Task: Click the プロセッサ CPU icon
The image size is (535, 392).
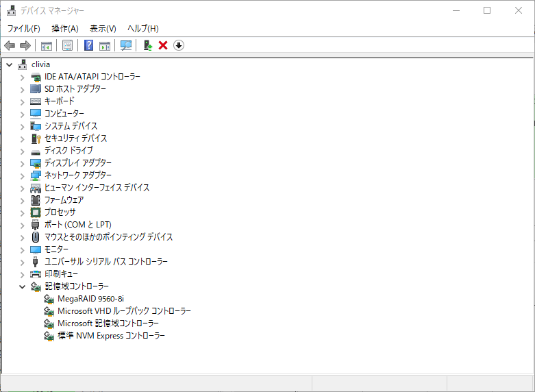Action: tap(36, 212)
